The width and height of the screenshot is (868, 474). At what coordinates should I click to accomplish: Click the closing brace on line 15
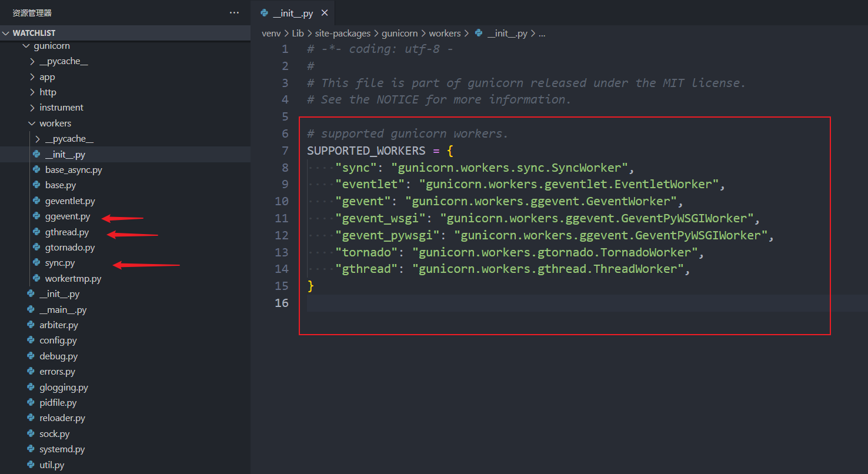pyautogui.click(x=311, y=286)
